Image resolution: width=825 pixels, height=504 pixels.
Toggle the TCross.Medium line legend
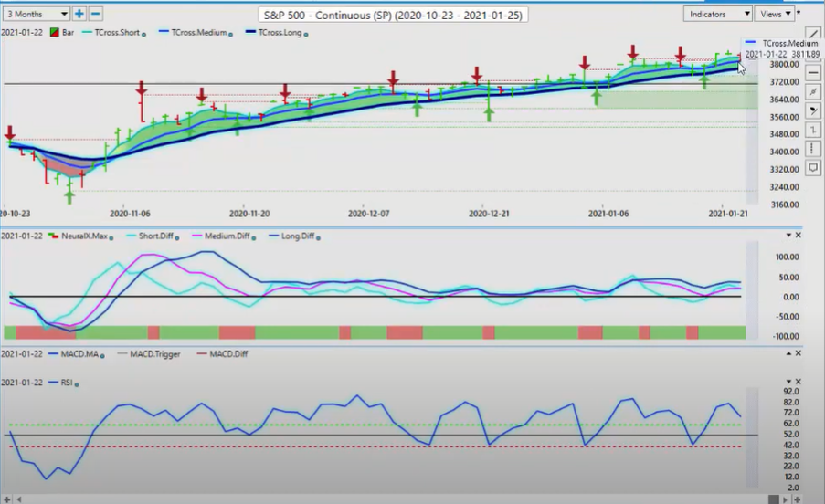[x=193, y=33]
